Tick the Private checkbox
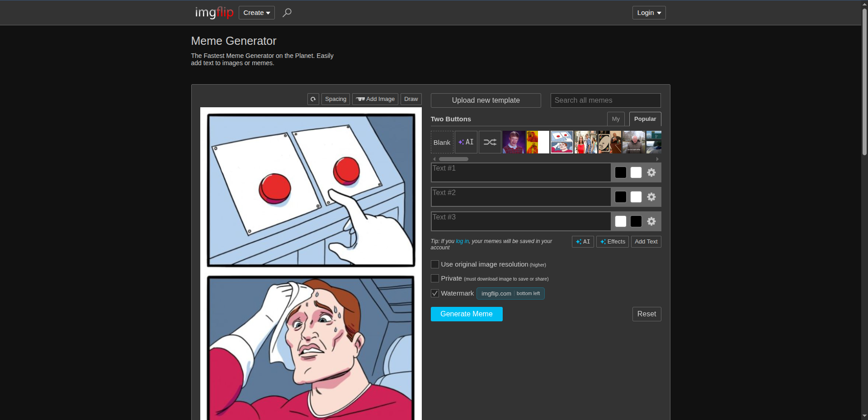Image resolution: width=868 pixels, height=420 pixels. pyautogui.click(x=435, y=278)
